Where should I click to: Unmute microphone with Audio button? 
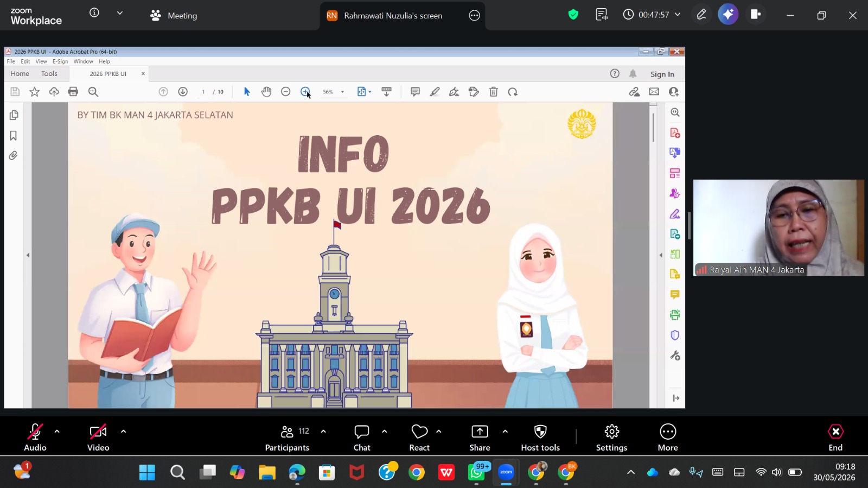point(35,438)
